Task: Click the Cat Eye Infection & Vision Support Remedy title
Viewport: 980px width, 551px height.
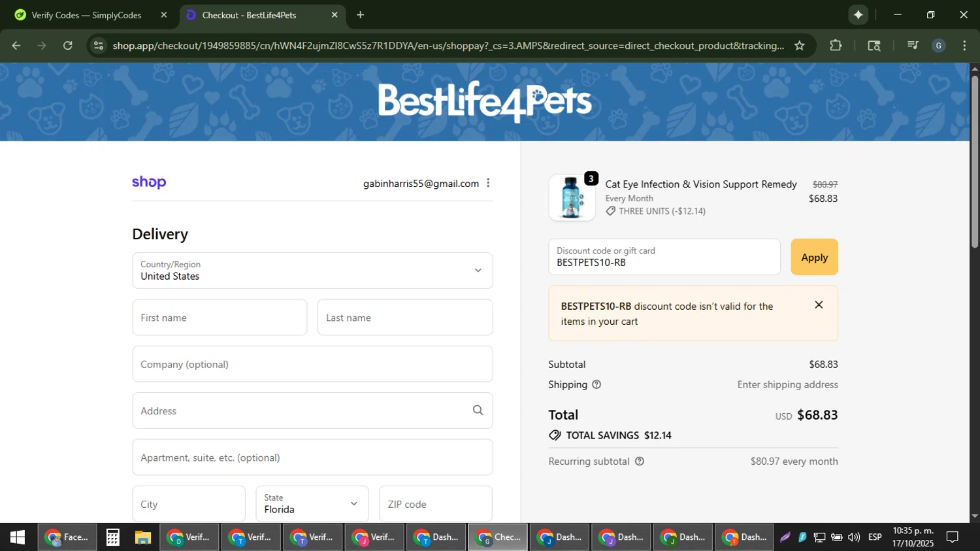Action: pos(701,184)
